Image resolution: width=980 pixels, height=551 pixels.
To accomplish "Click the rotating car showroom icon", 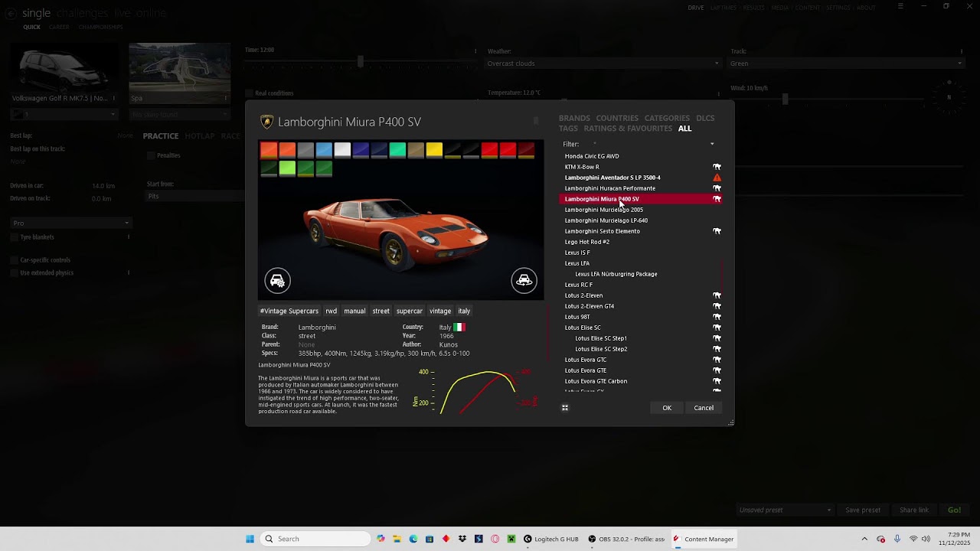I will click(524, 281).
